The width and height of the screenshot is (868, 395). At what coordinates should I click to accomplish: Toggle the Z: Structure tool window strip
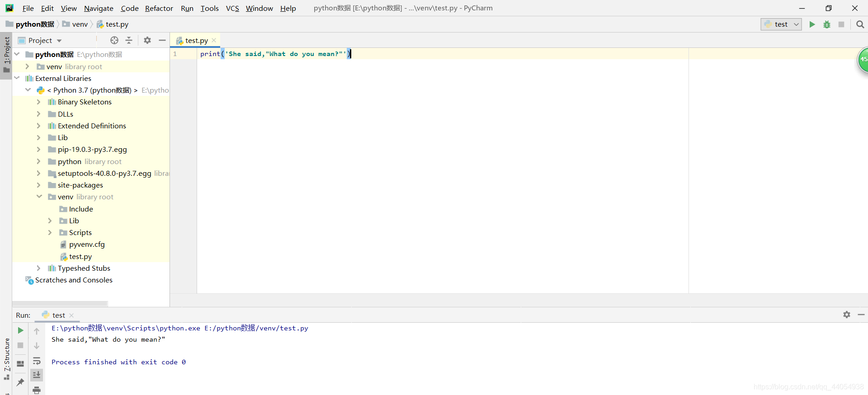6,359
